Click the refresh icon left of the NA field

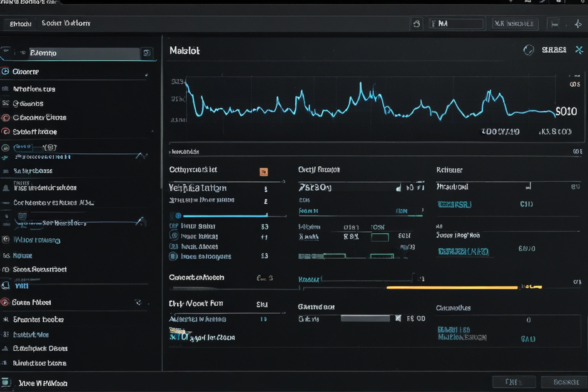pyautogui.click(x=416, y=24)
